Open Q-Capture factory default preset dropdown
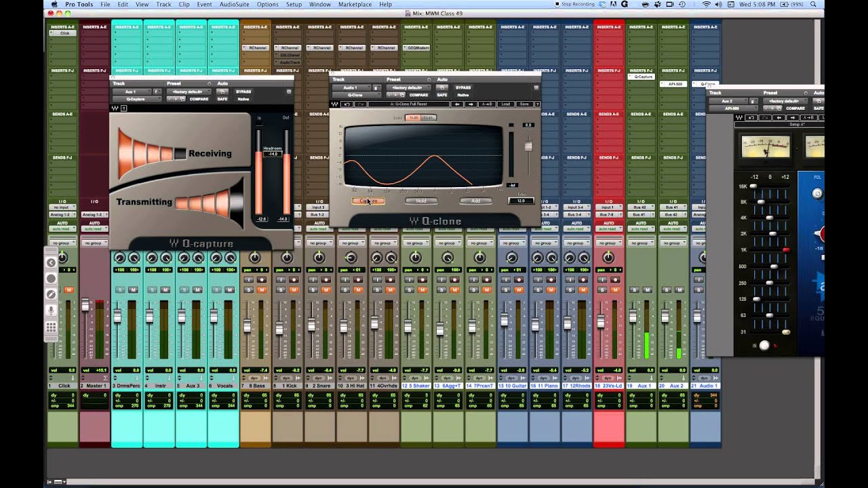868x488 pixels. pyautogui.click(x=189, y=91)
